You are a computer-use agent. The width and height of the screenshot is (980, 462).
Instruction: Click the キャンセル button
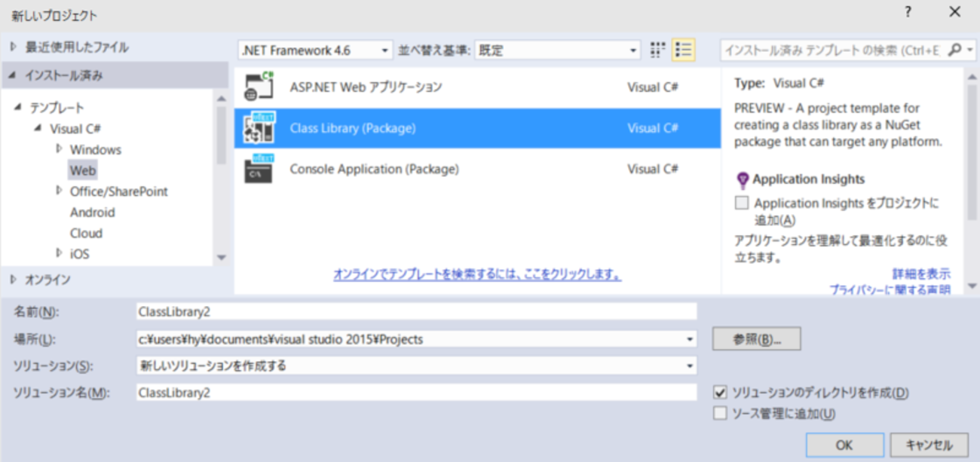[929, 445]
